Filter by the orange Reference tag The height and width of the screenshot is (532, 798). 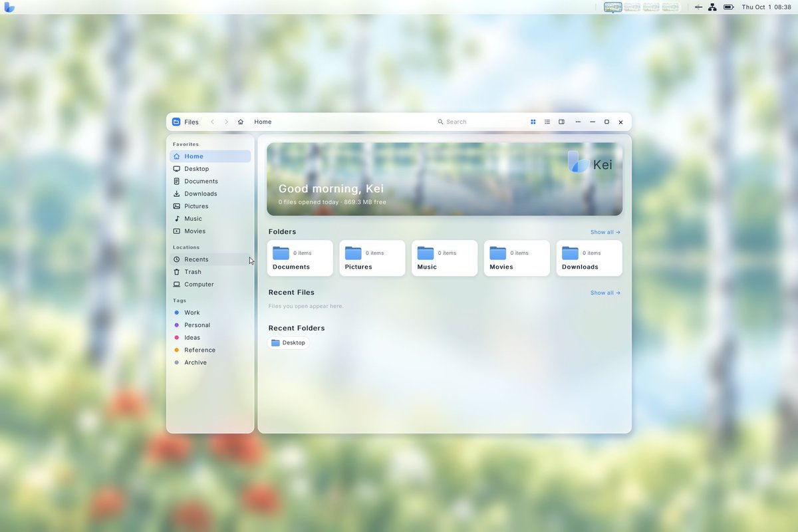(210, 350)
